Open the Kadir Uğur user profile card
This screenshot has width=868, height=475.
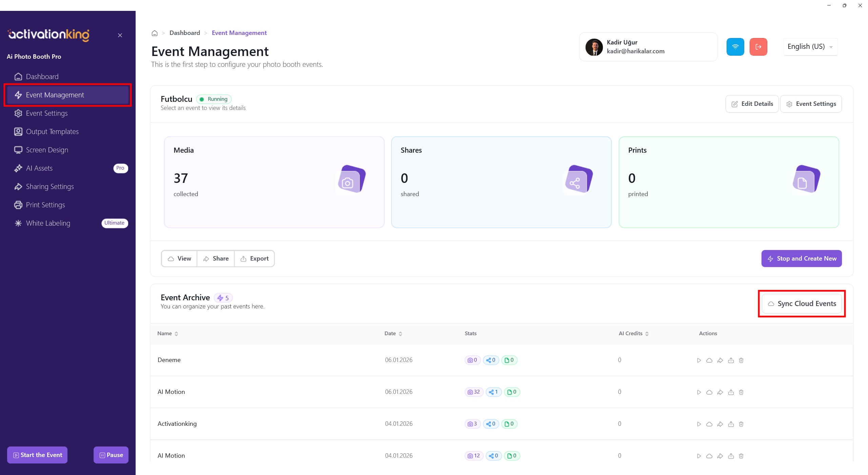point(648,47)
